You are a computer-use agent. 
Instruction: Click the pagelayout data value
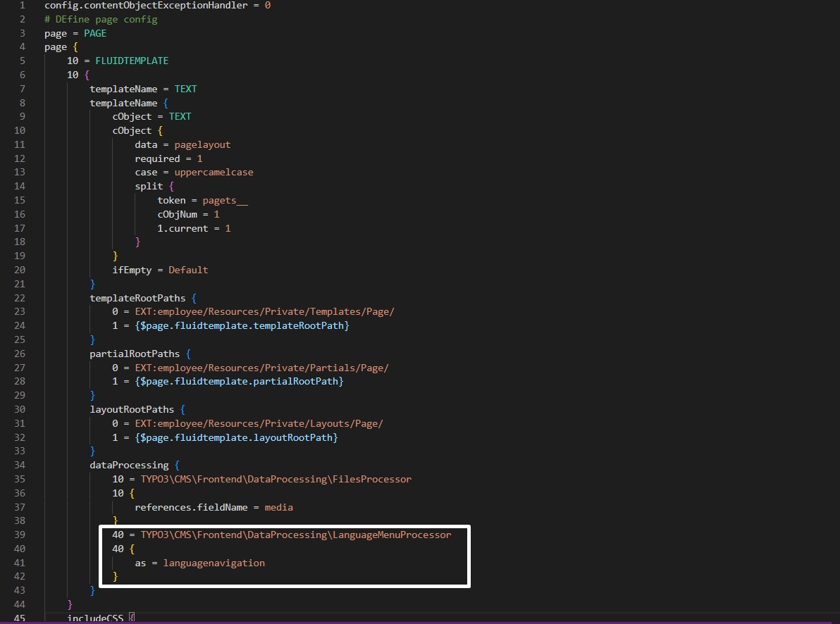click(202, 144)
